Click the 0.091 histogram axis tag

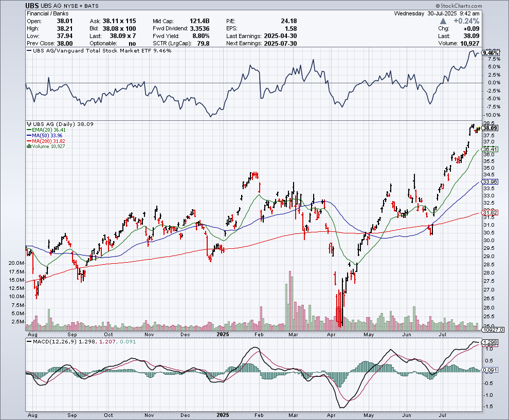point(490,370)
